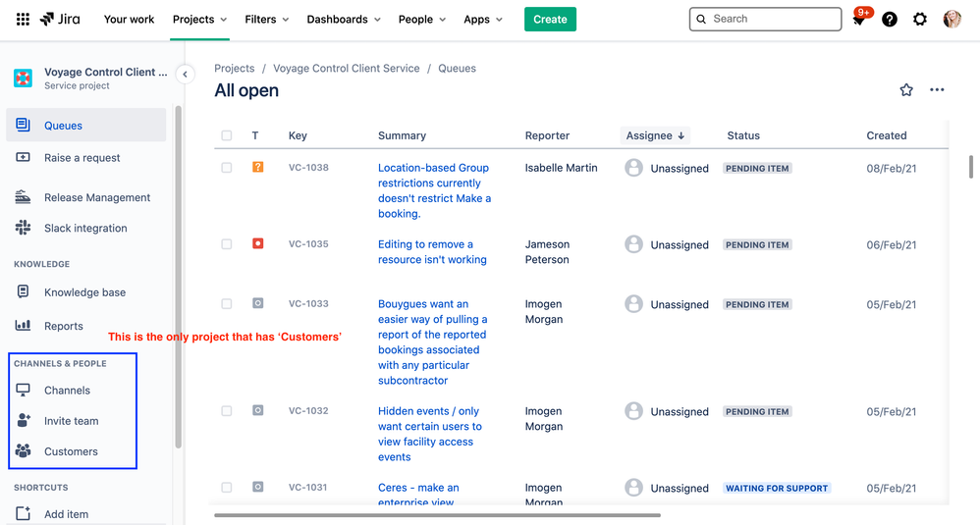The height and width of the screenshot is (525, 980).
Task: Click the Raise a request icon
Action: click(23, 157)
